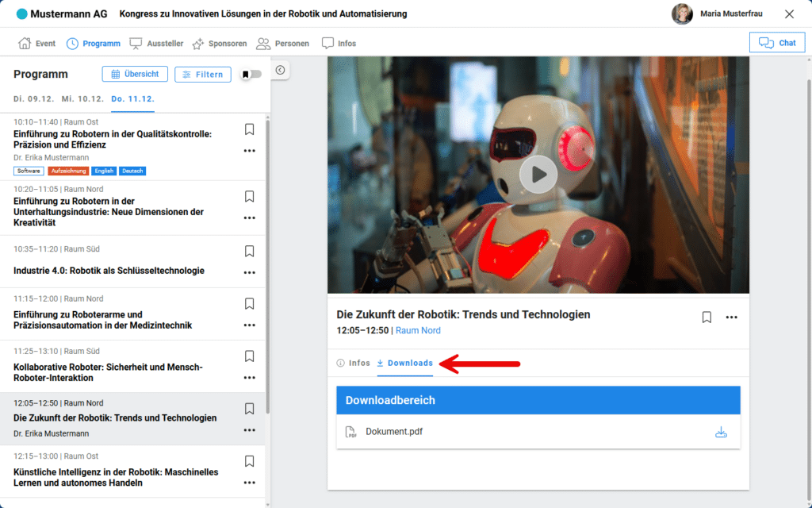This screenshot has width=812, height=508.
Task: Open more options in session detail header
Action: click(731, 317)
